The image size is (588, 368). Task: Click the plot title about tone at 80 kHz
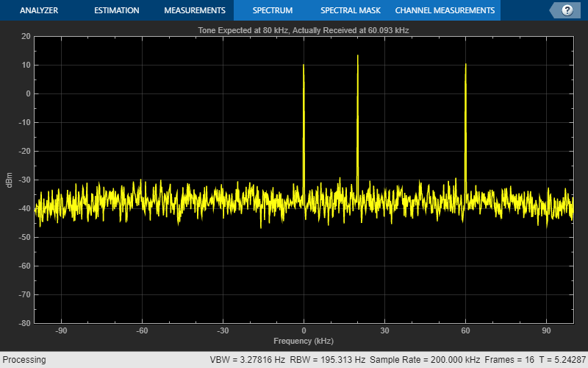304,30
